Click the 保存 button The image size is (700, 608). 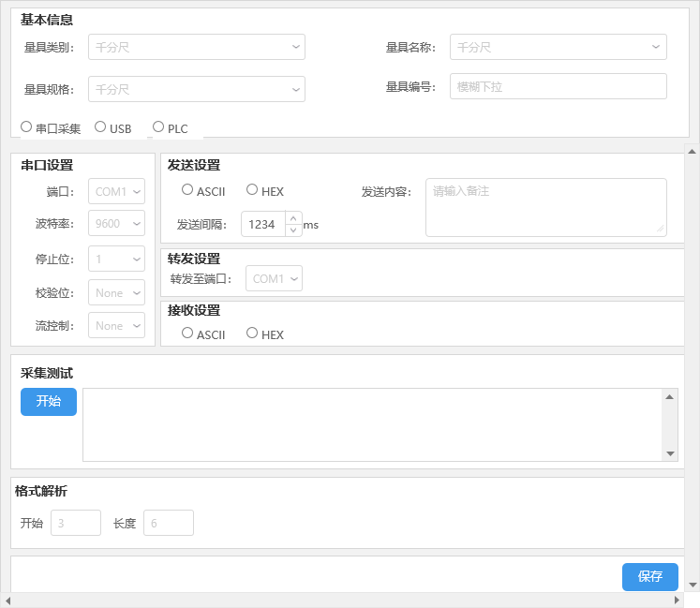click(650, 577)
